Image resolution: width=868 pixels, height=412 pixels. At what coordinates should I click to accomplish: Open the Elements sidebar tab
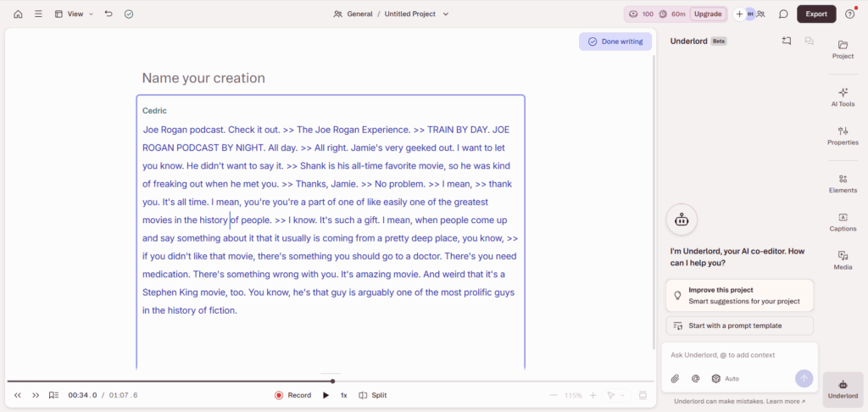pyautogui.click(x=843, y=183)
